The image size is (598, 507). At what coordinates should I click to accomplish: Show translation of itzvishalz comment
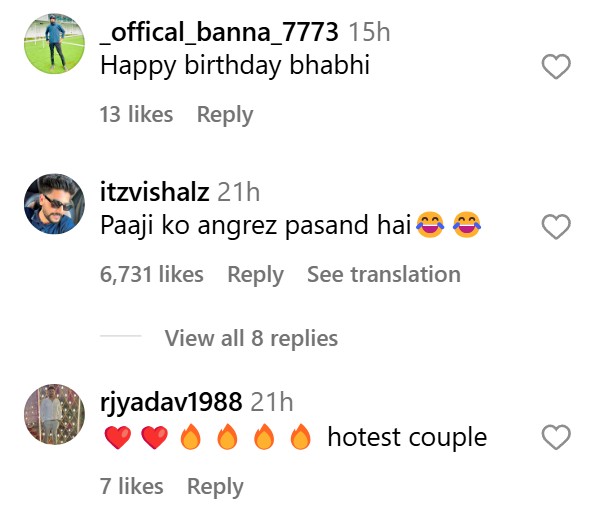(x=384, y=274)
